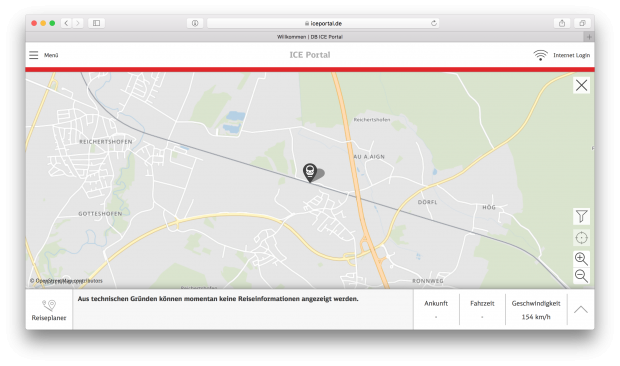Screen dimensions: 620x366
Task: Go forward with Safari's forward arrow
Action: pyautogui.click(x=78, y=23)
